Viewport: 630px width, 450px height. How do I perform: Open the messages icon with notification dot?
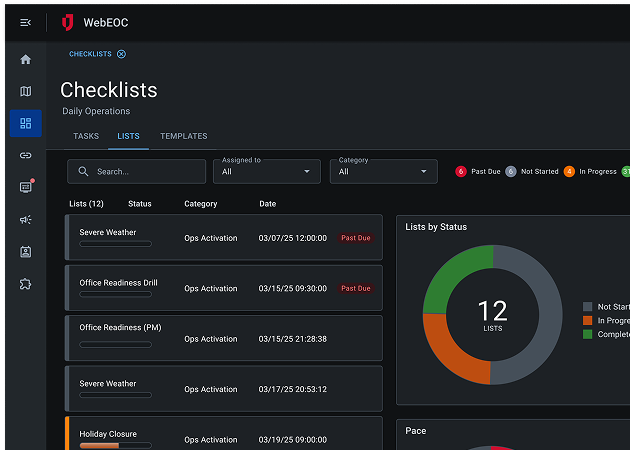pos(25,187)
